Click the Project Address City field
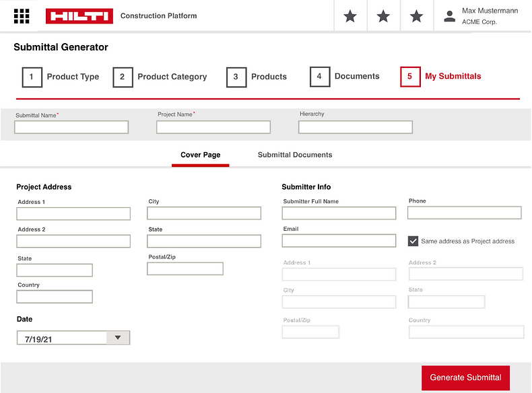 (x=204, y=213)
